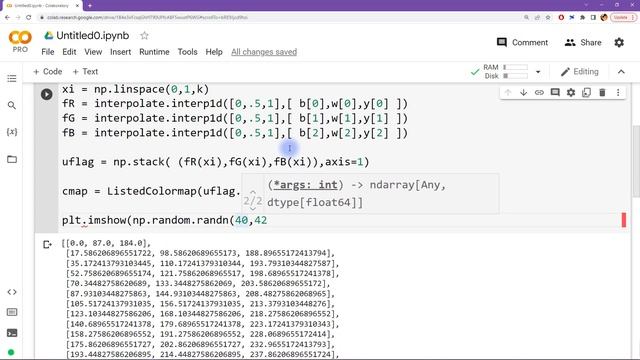Viewport: 640px width, 360px height.
Task: Add a comment to the cell
Action: [555, 93]
